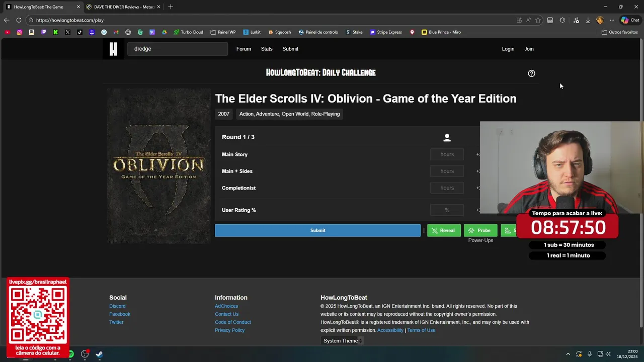
Task: Click the Join link
Action: point(529,49)
